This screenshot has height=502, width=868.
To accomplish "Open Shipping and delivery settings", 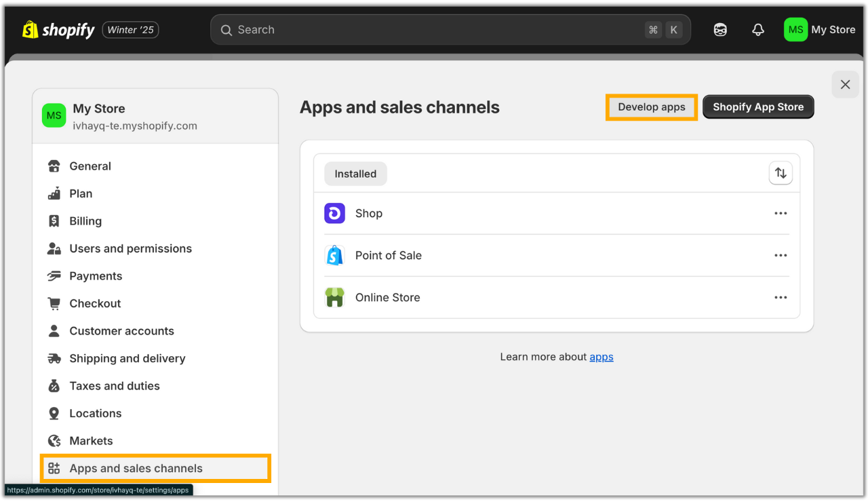I will 127,359.
